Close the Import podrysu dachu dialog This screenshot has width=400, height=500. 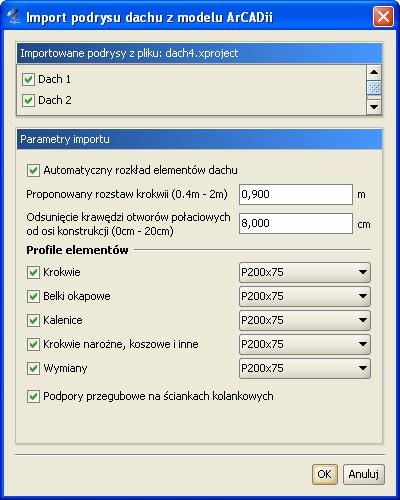(383, 16)
